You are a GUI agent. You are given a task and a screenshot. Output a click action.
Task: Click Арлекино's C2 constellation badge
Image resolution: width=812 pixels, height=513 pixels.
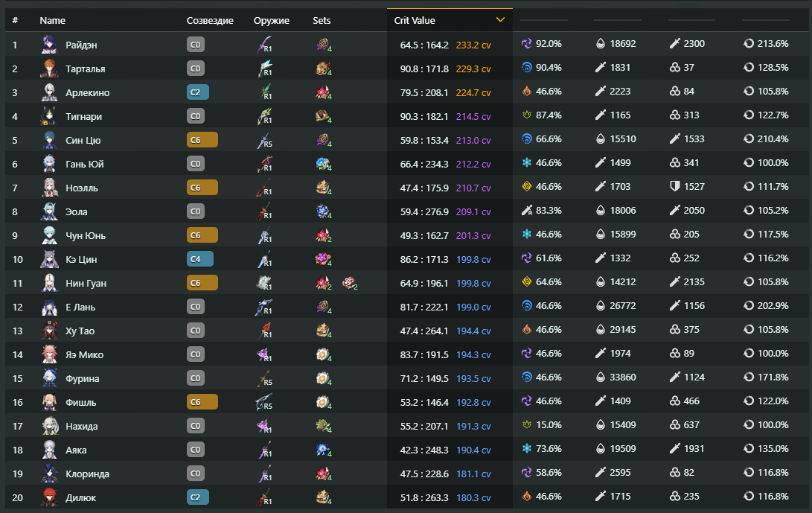click(x=198, y=92)
